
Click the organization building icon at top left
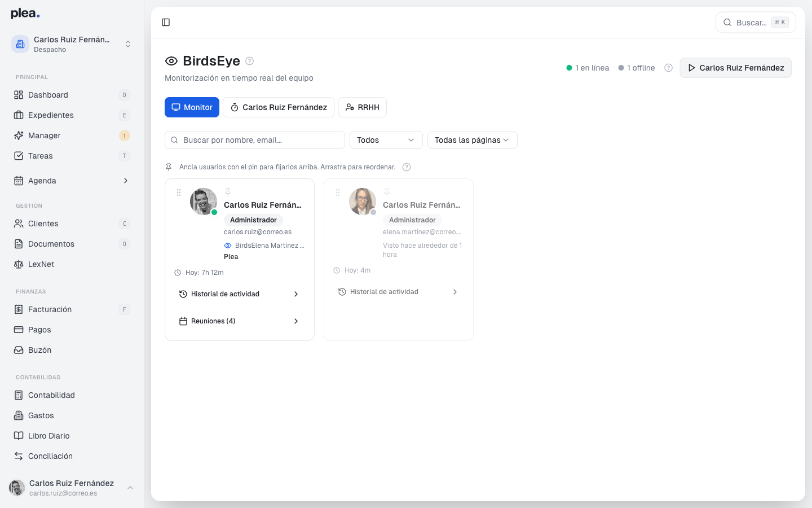[20, 44]
